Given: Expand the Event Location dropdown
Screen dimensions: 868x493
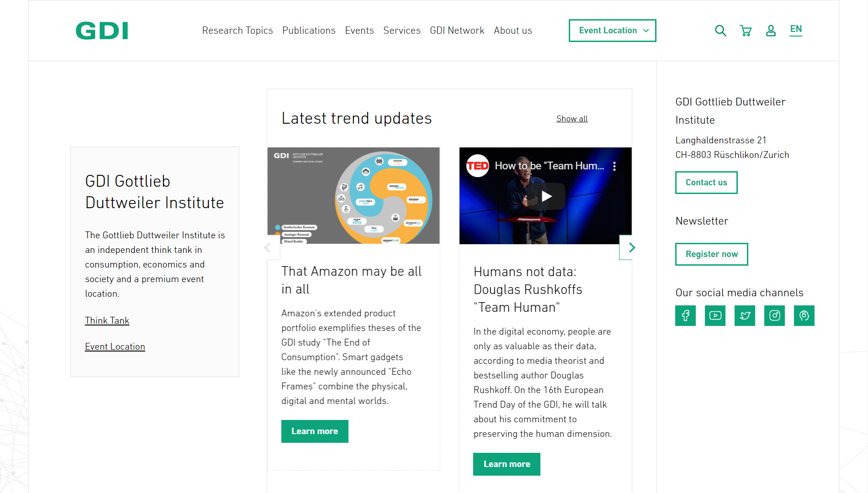Looking at the screenshot, I should 612,31.
